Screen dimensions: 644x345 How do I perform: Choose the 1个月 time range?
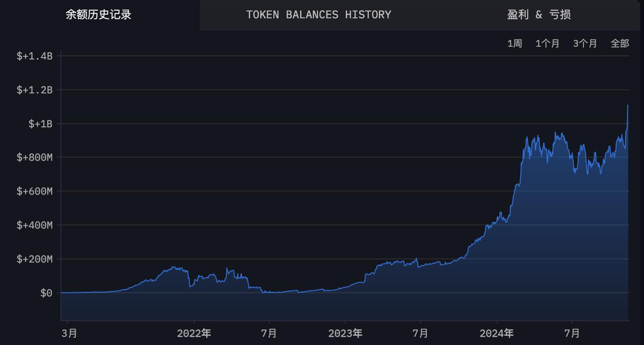coord(547,43)
